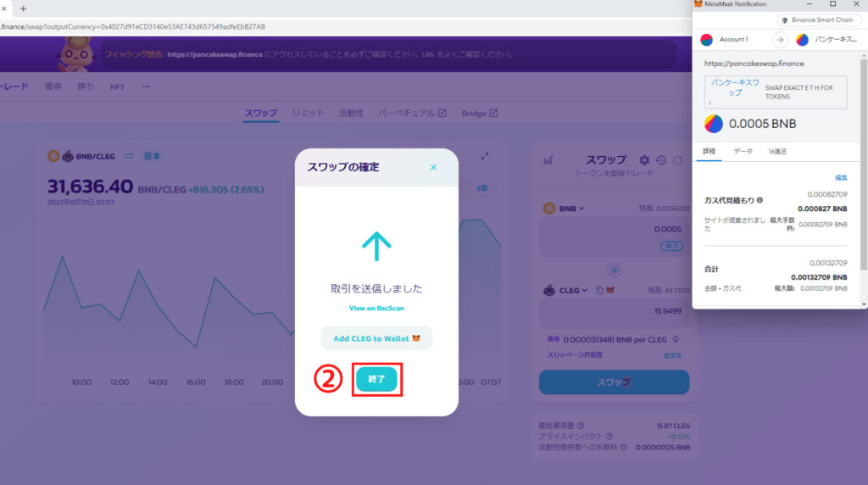Click the 終了 button in the dialog
The height and width of the screenshot is (485, 868).
pyautogui.click(x=376, y=379)
